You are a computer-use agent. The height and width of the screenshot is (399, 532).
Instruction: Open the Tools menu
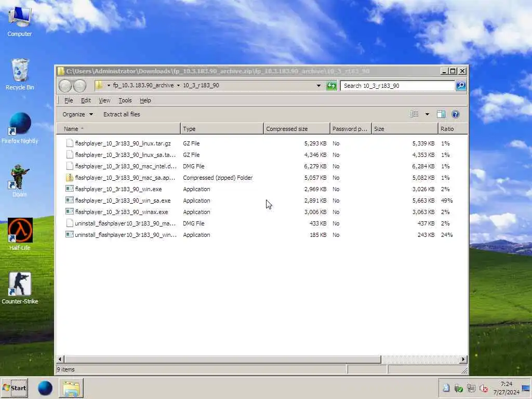(125, 100)
